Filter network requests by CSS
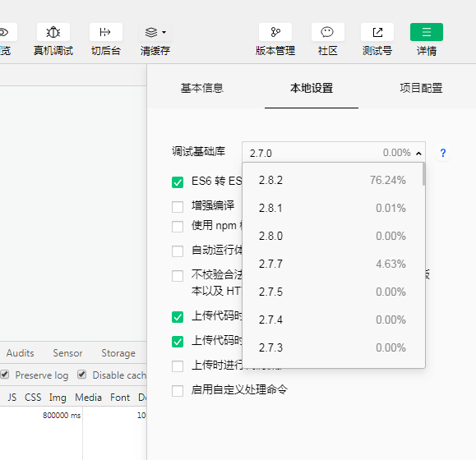This screenshot has height=460, width=476. point(33,398)
